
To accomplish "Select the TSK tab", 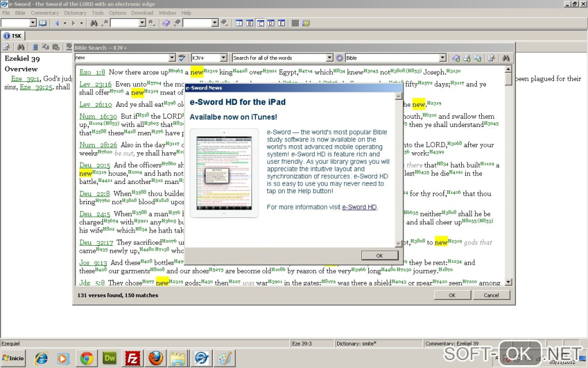I will (x=13, y=36).
